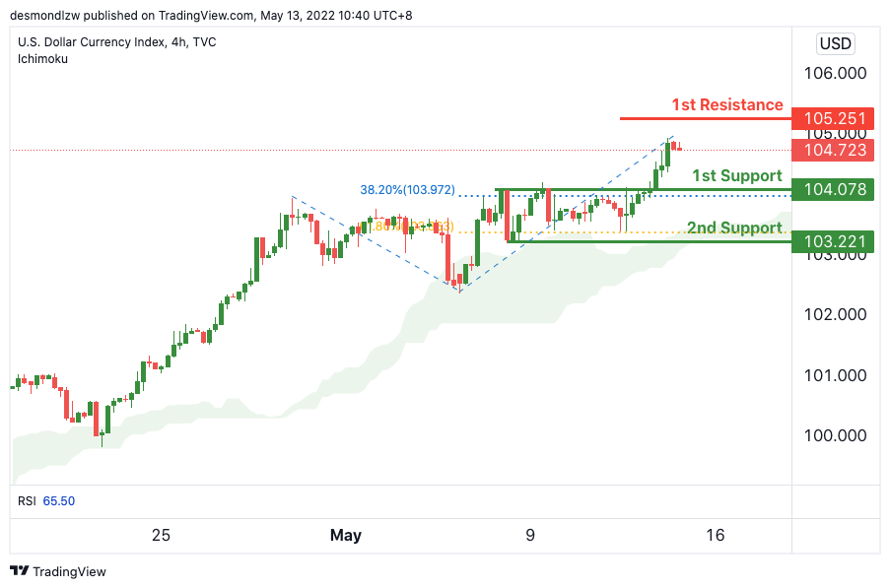Select the 1st Resistance text label

pyautogui.click(x=727, y=104)
